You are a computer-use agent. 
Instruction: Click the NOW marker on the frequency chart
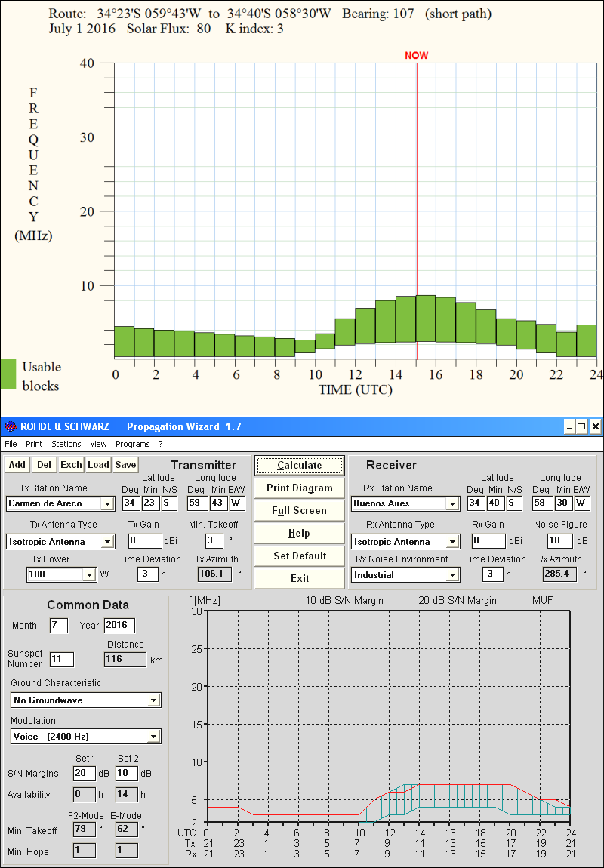pyautogui.click(x=416, y=55)
